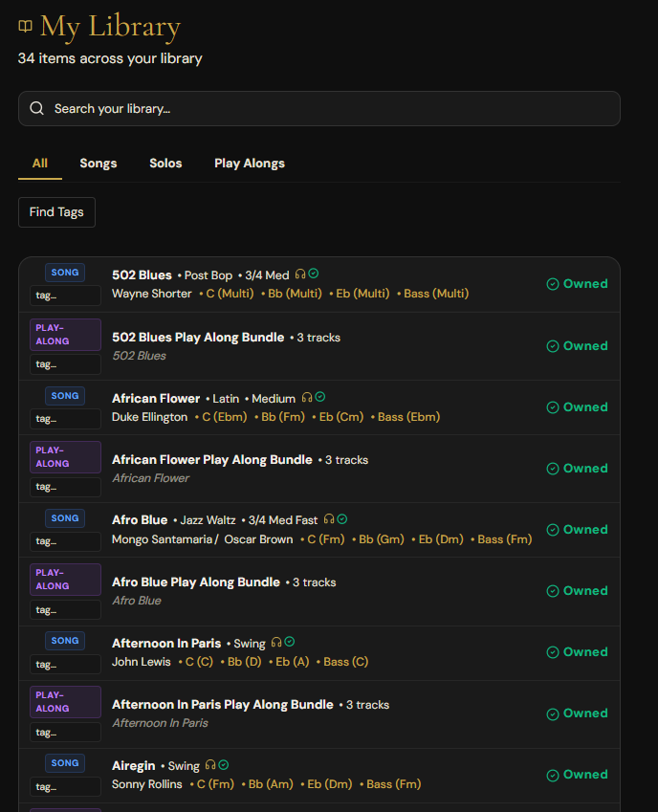
Task: Switch to the Songs tab
Action: pyautogui.click(x=99, y=164)
